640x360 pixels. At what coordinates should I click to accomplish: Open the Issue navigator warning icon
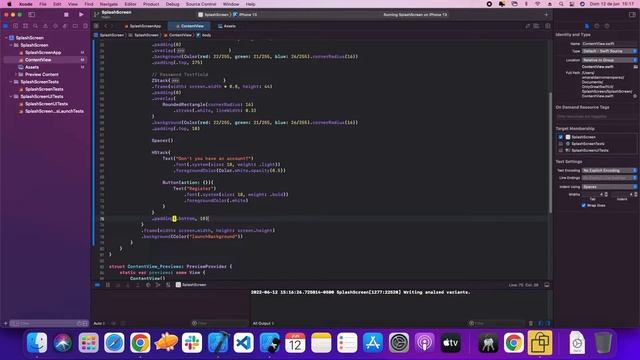click(45, 26)
